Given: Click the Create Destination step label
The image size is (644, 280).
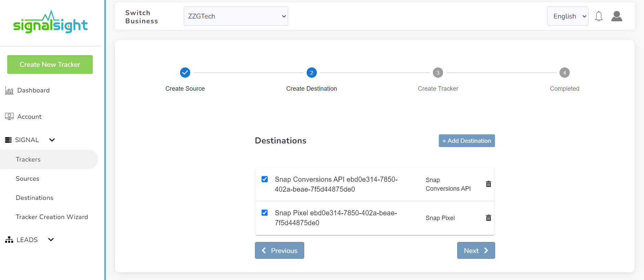Looking at the screenshot, I should (311, 89).
